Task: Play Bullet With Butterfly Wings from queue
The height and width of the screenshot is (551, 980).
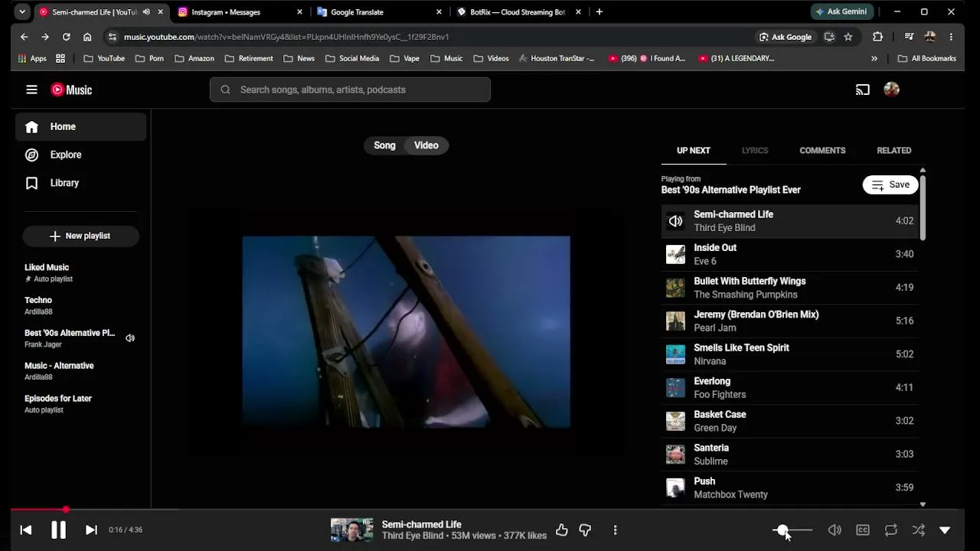Action: coord(789,288)
